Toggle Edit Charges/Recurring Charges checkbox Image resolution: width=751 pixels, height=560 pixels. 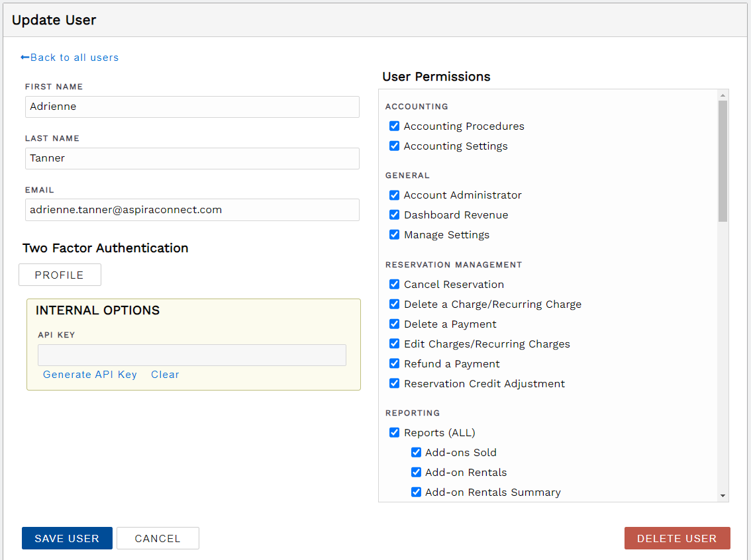click(394, 344)
